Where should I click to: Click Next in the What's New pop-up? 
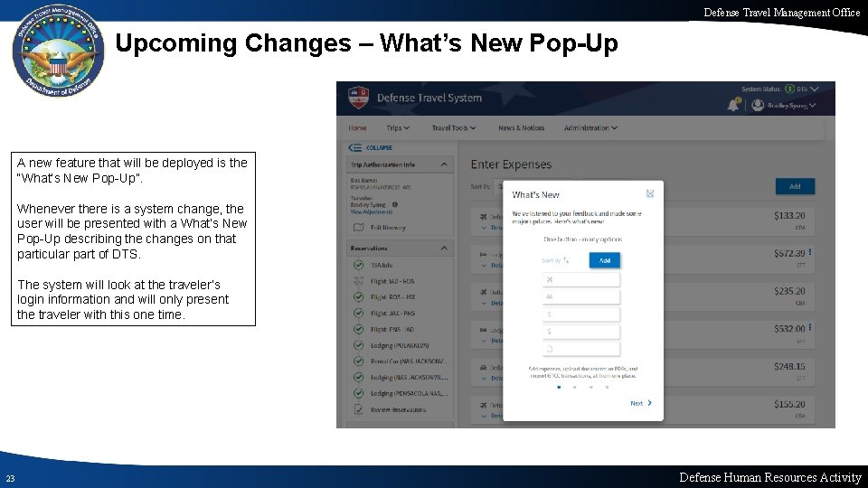pyautogui.click(x=641, y=403)
